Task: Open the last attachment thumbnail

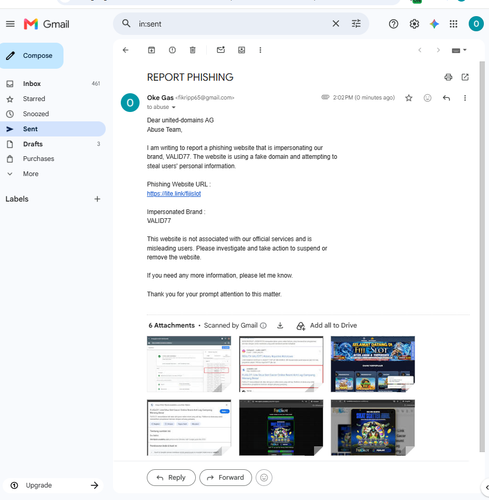Action: click(373, 428)
